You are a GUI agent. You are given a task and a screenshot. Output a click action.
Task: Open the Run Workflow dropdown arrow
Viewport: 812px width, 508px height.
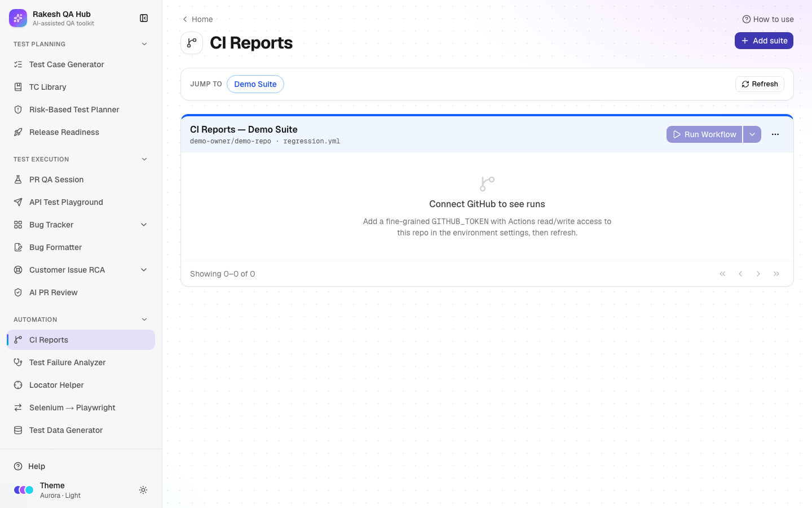pos(752,134)
